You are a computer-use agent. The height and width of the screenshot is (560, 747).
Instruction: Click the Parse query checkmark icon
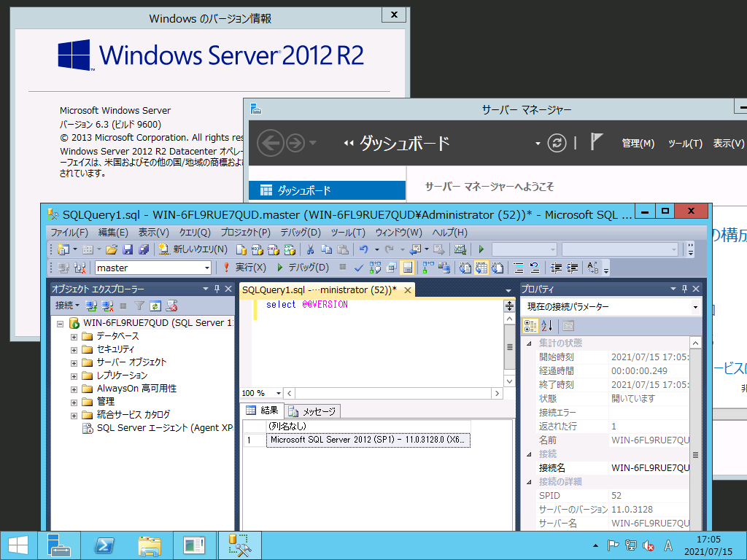click(x=359, y=268)
